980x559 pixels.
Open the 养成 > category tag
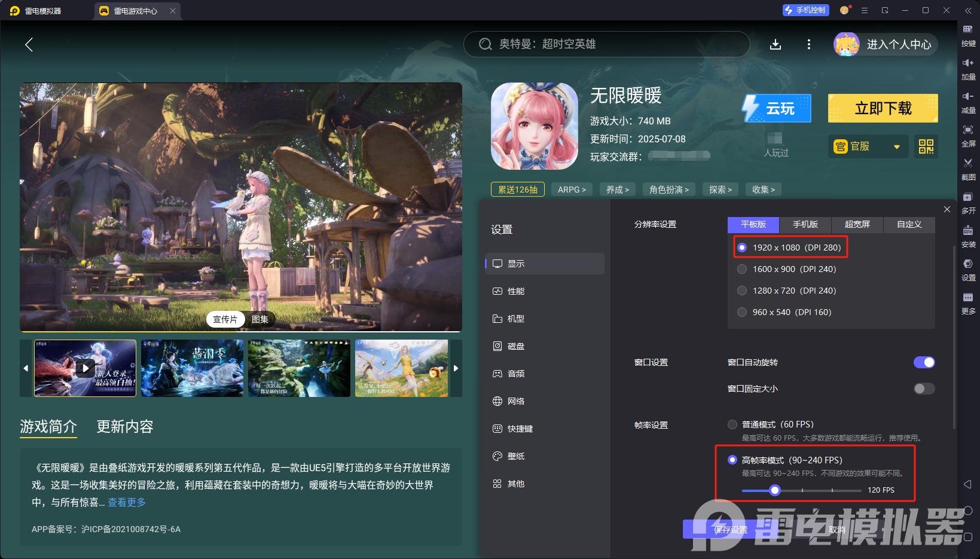pyautogui.click(x=618, y=190)
